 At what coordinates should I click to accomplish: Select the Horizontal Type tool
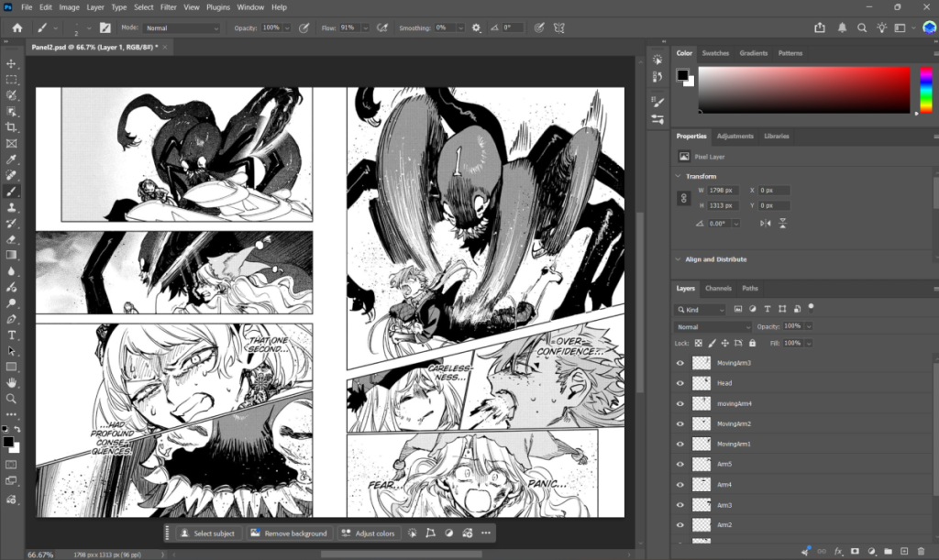11,335
